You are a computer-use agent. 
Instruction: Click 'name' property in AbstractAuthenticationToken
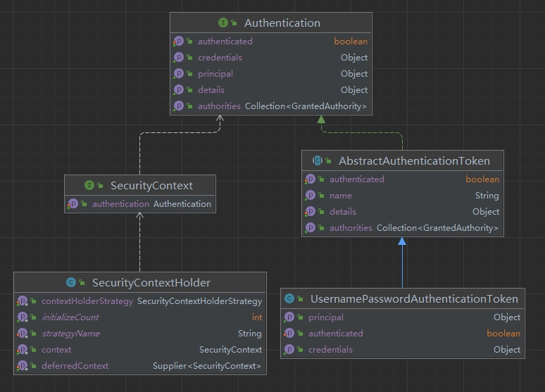pos(341,196)
